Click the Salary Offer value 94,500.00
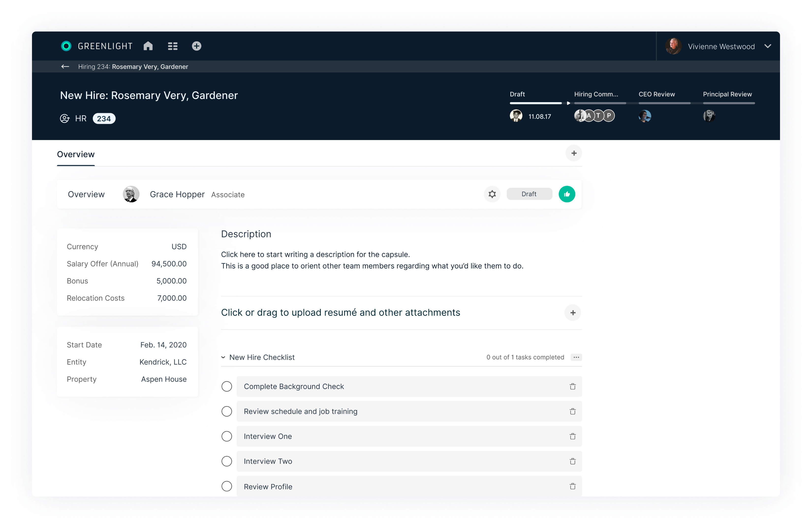812x529 pixels. point(169,264)
